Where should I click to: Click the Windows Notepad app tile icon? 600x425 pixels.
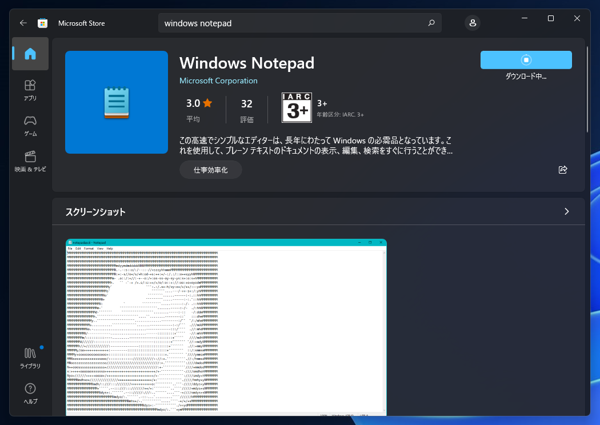coord(116,102)
